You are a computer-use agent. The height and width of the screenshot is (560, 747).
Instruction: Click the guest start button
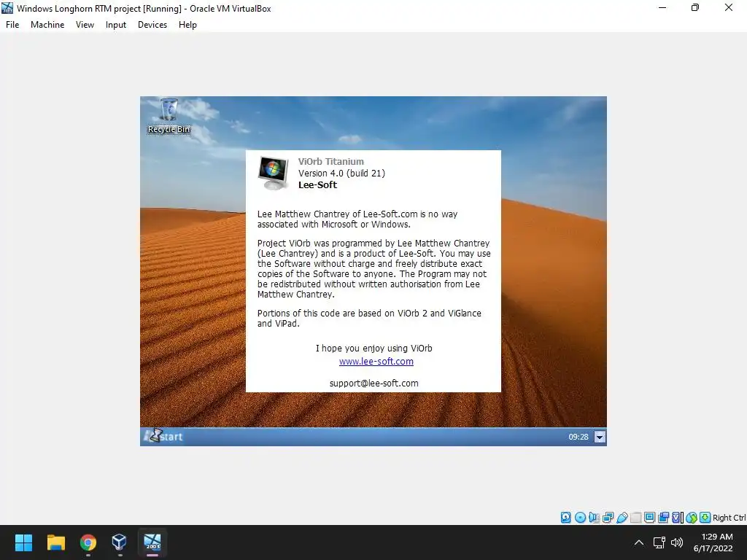(x=163, y=436)
